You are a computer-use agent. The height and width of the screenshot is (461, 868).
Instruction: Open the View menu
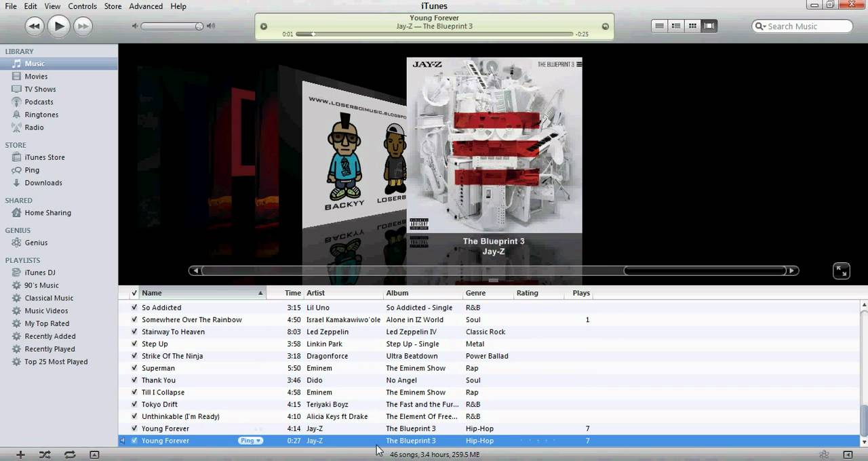pyautogui.click(x=52, y=6)
